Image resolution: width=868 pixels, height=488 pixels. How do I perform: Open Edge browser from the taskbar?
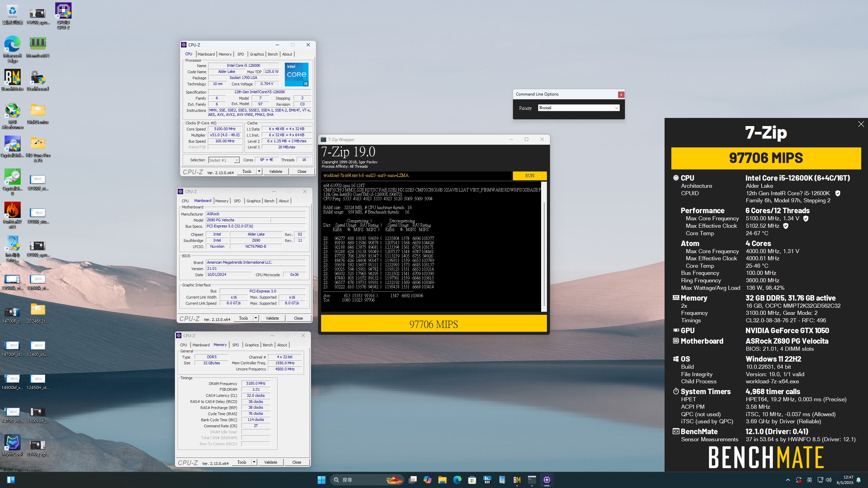pos(457,480)
